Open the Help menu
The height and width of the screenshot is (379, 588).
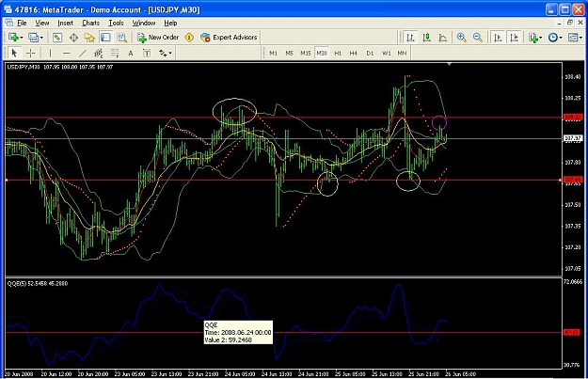point(170,24)
